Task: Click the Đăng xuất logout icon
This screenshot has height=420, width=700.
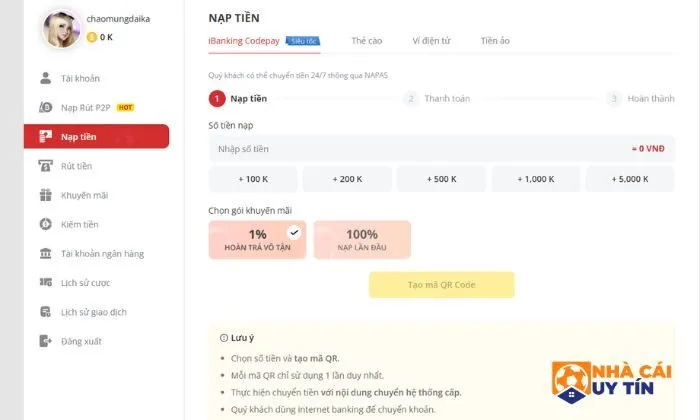Action: click(x=46, y=341)
